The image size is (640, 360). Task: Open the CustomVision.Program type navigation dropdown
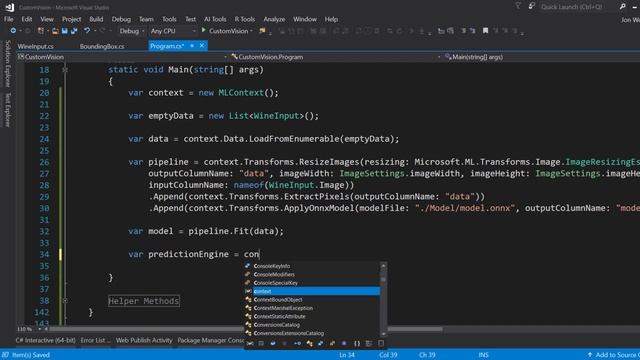[x=336, y=57]
